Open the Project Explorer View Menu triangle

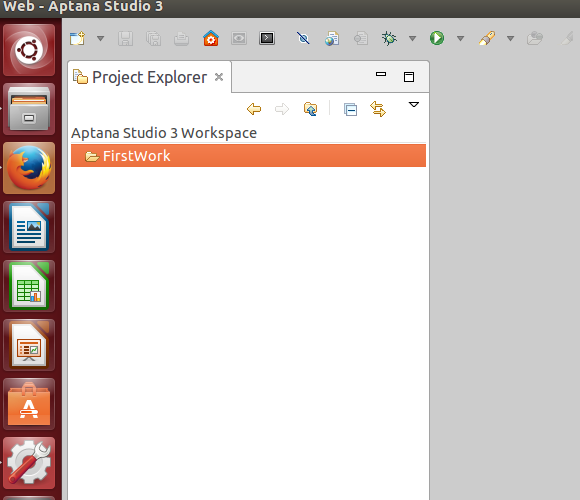pyautogui.click(x=414, y=105)
